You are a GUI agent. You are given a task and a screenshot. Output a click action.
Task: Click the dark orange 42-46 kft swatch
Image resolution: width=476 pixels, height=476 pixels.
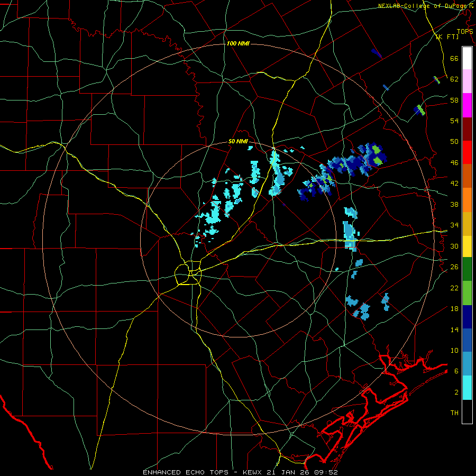pyautogui.click(x=467, y=176)
